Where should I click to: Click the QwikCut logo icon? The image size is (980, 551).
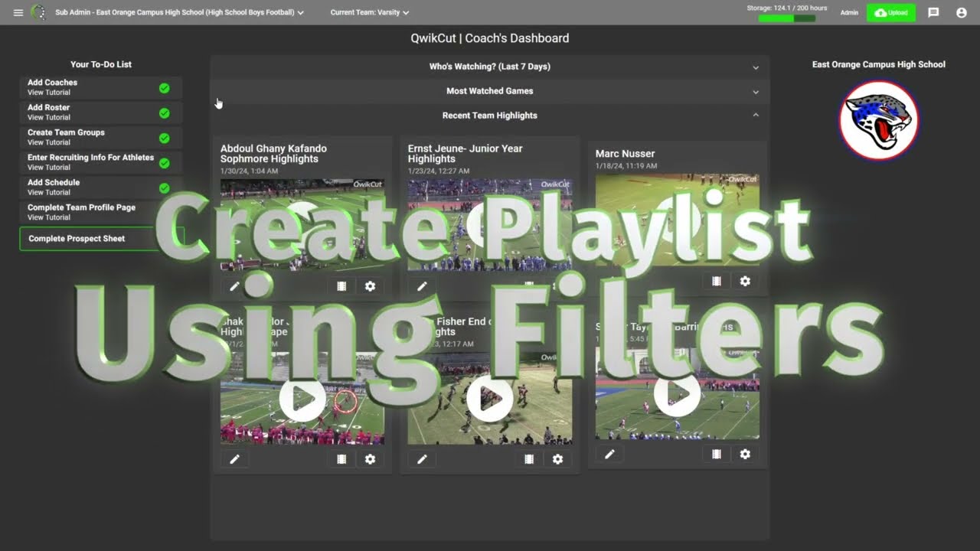tap(38, 12)
